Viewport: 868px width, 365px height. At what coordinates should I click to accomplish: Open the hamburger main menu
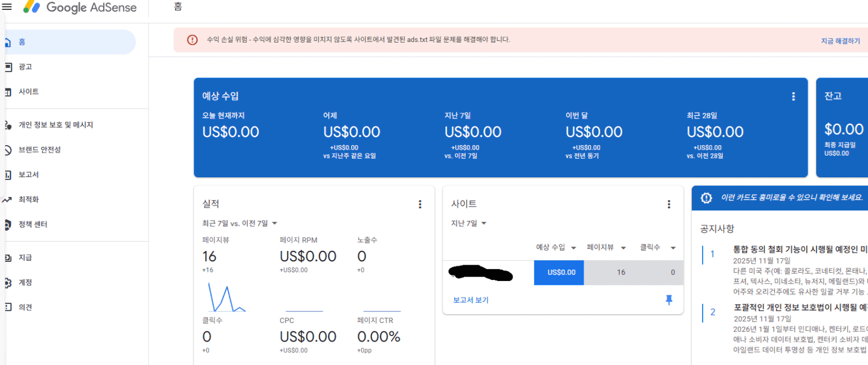[7, 7]
